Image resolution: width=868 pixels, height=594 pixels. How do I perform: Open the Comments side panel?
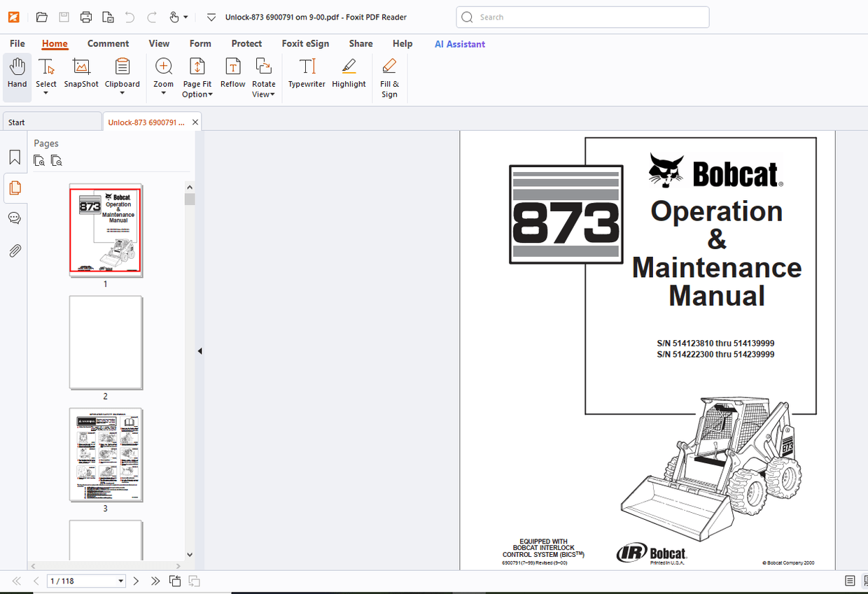point(15,218)
